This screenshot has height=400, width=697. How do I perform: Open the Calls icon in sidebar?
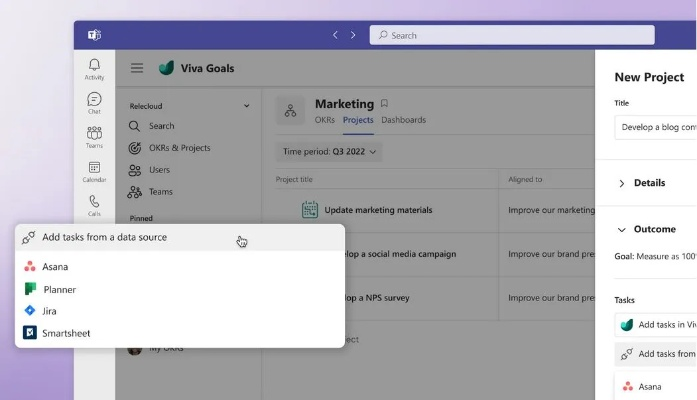94,205
